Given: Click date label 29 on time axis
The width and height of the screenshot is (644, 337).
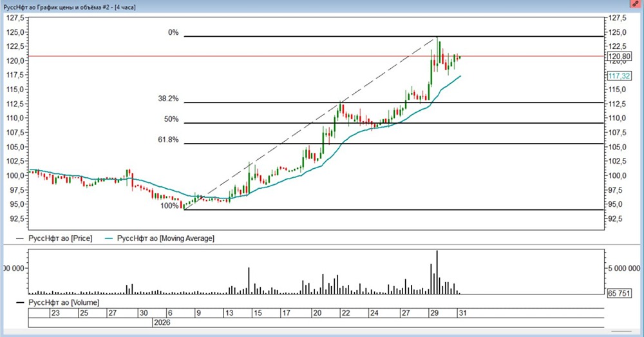Looking at the screenshot, I should click(x=434, y=313).
